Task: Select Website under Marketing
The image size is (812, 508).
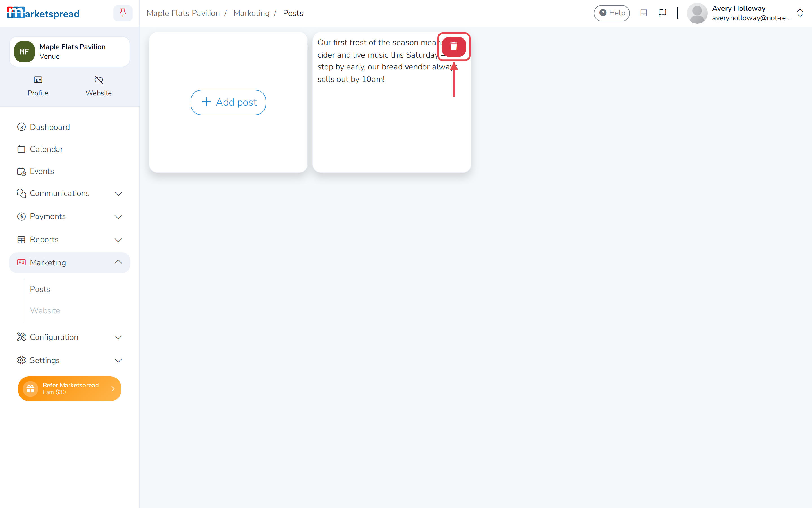Action: [x=45, y=310]
